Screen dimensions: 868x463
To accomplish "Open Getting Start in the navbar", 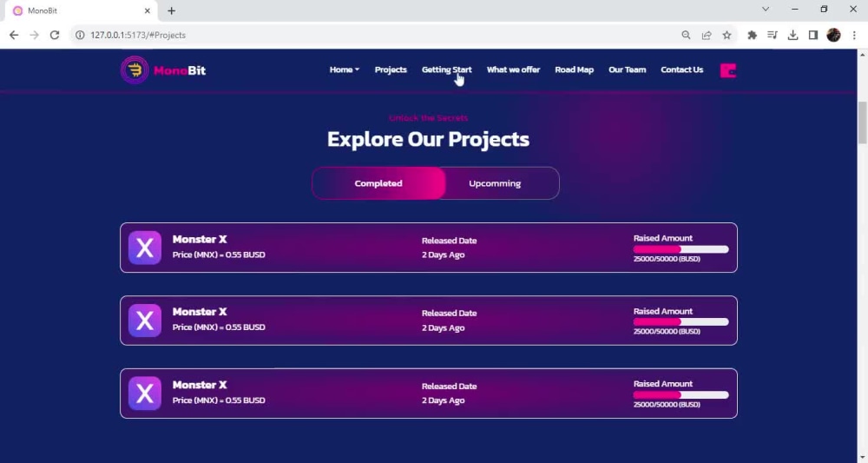I will [447, 69].
